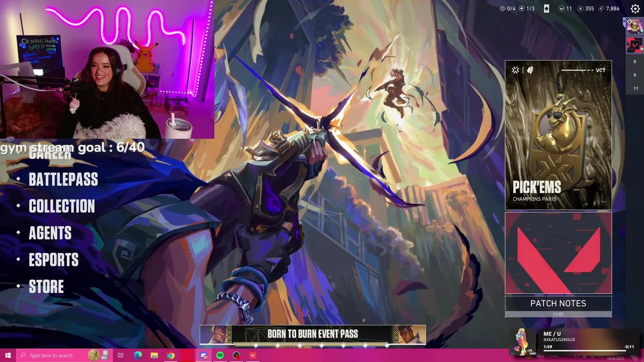The width and height of the screenshot is (644, 362).
Task: Open Discord from the taskbar
Action: (x=204, y=355)
